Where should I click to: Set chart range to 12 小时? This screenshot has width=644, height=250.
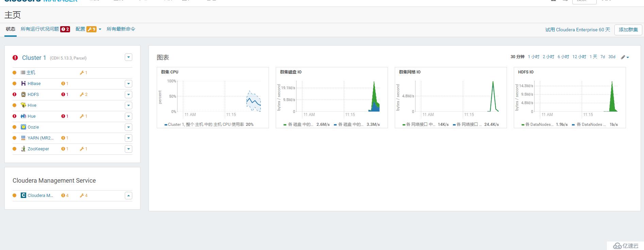click(579, 57)
